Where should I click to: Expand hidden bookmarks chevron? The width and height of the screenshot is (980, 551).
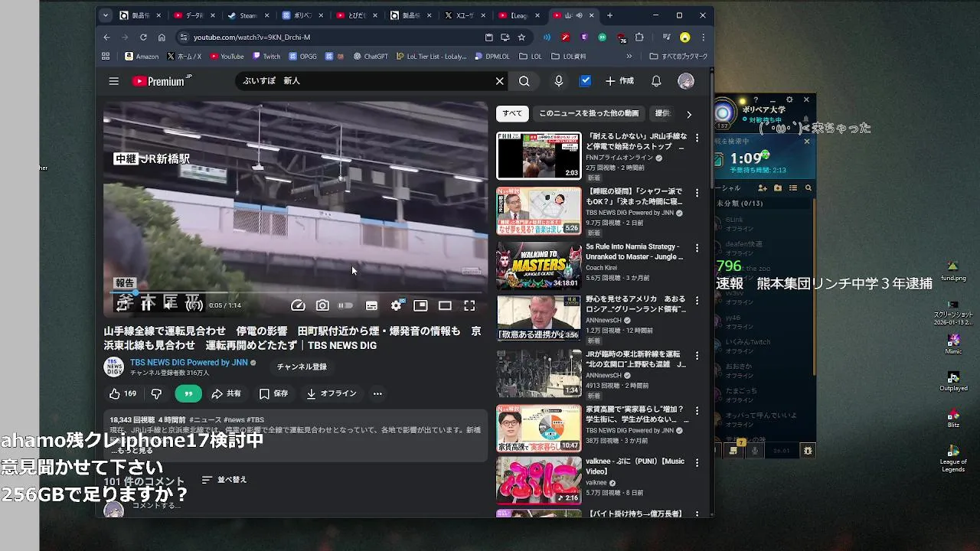pyautogui.click(x=629, y=56)
